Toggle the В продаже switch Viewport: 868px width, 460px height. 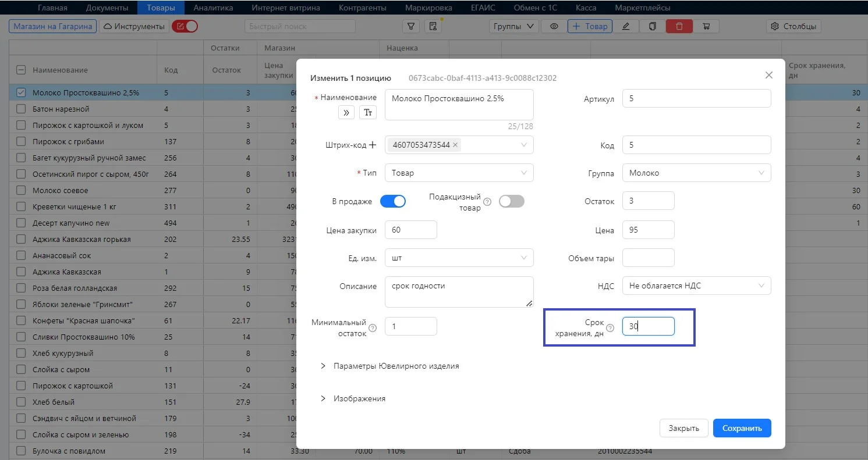[393, 201]
